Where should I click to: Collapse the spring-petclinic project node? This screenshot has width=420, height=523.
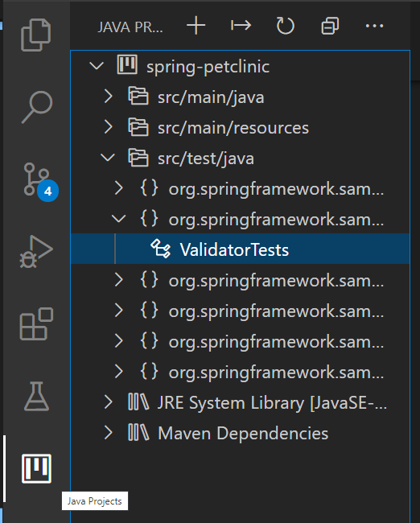click(97, 66)
